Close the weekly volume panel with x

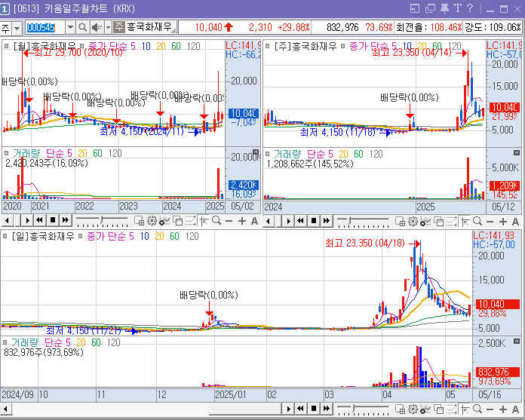517,152
